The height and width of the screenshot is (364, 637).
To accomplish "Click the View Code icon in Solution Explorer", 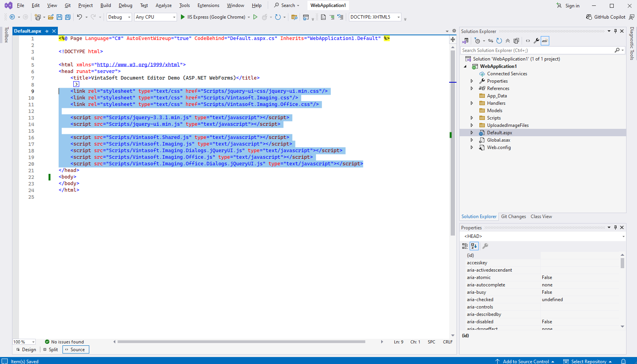I will [528, 41].
